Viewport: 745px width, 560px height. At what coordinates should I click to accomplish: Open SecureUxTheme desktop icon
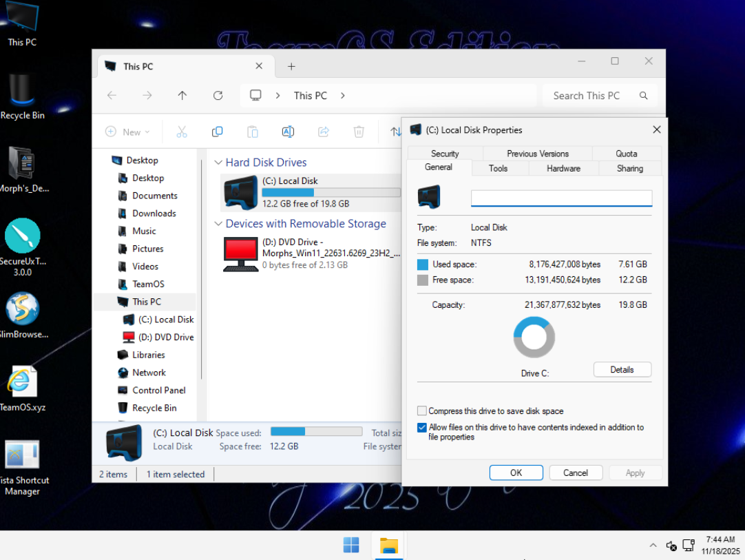[22, 238]
